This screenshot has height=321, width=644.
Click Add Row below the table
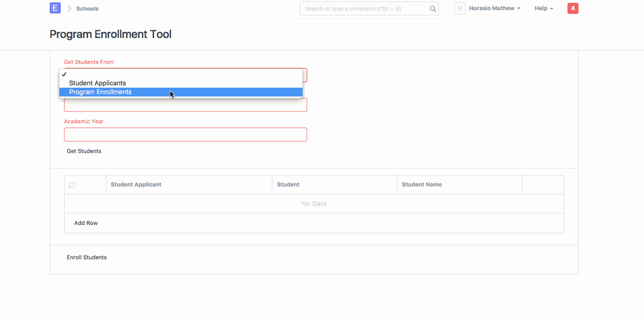[86, 223]
